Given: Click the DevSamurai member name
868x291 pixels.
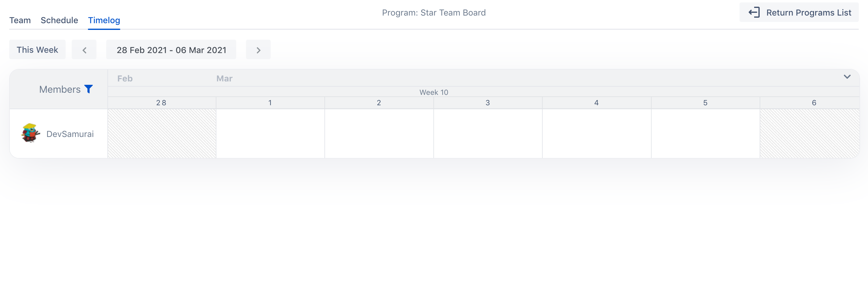Looking at the screenshot, I should pos(70,134).
